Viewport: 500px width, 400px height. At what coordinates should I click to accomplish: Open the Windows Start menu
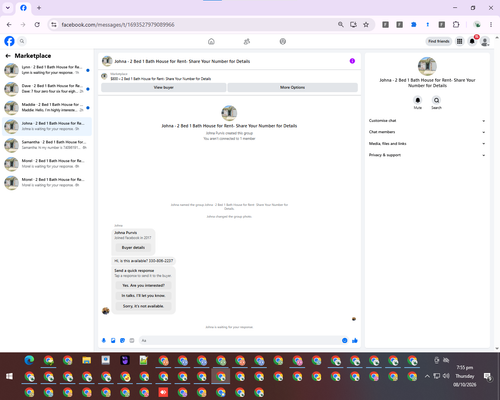click(9, 376)
